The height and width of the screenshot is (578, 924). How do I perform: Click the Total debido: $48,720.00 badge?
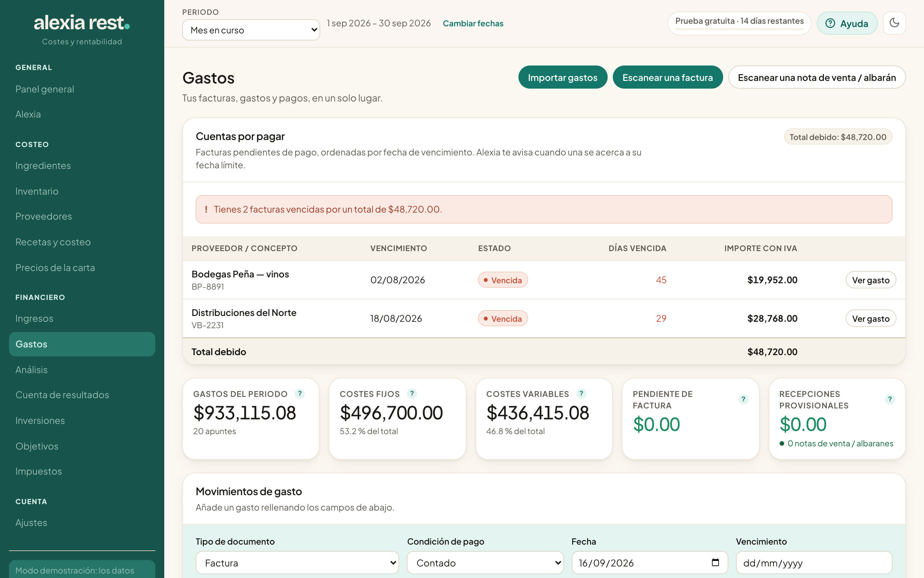(838, 137)
